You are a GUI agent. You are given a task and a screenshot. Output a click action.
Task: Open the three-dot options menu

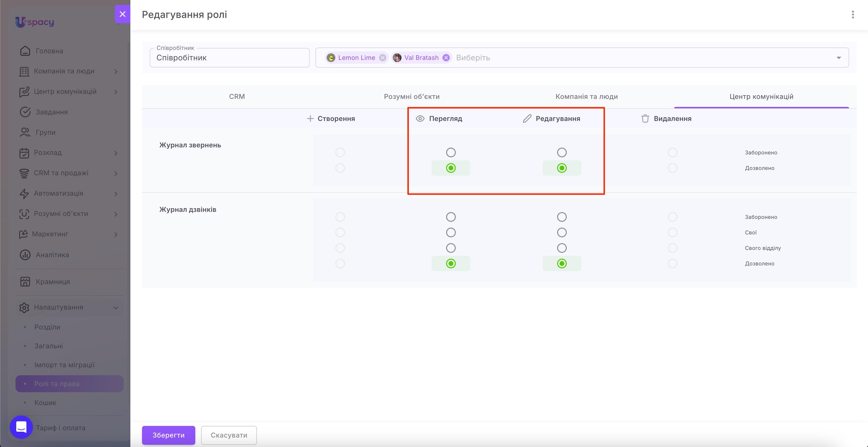point(852,15)
